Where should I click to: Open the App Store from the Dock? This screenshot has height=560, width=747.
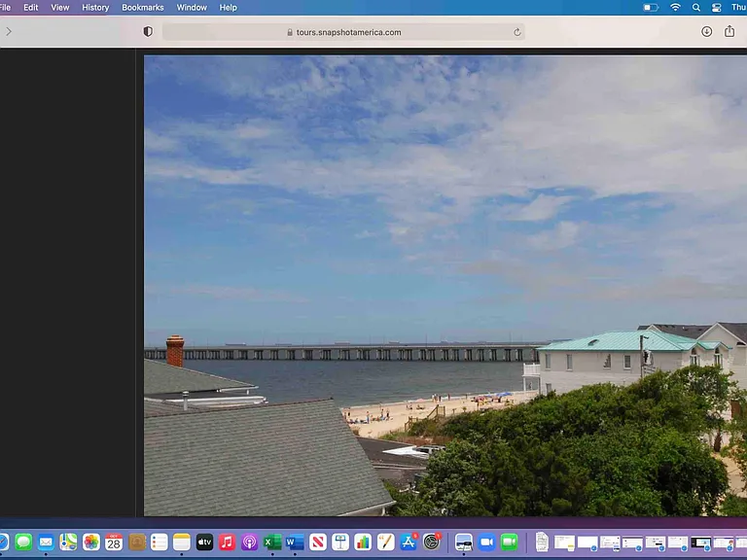[409, 542]
